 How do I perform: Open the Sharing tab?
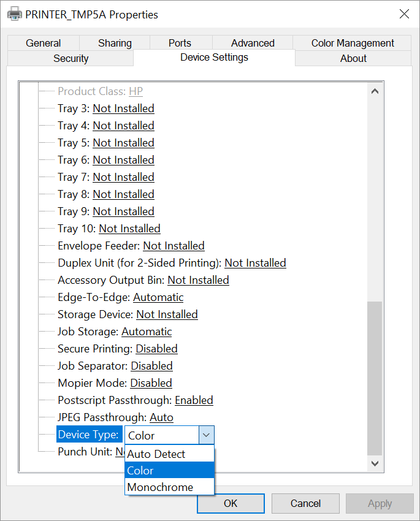click(x=115, y=43)
